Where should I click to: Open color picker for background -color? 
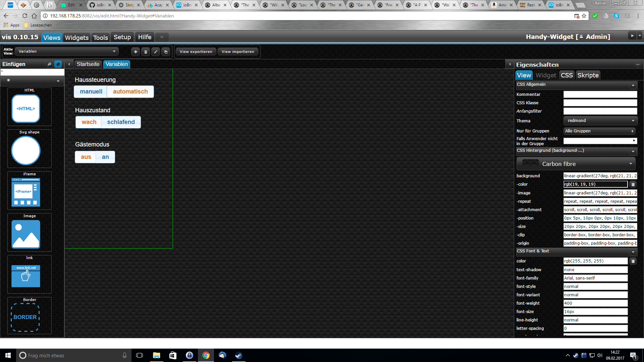point(633,184)
